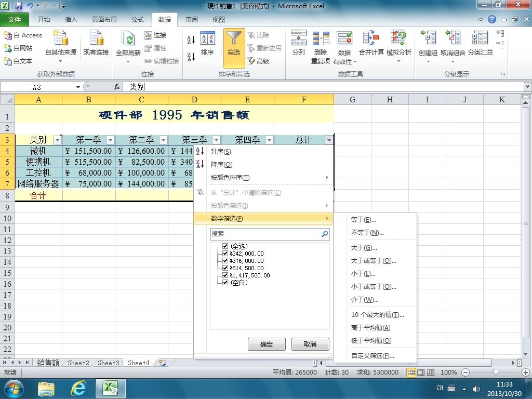The height and width of the screenshot is (399, 532).
Task: Click the 分类汇总 subtotal icon
Action: pyautogui.click(x=480, y=37)
